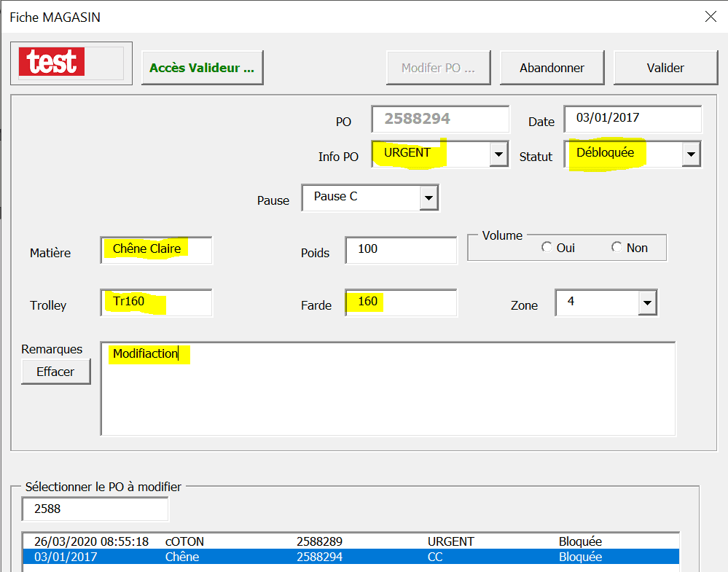Screen dimensions: 728x572
Task: Expand the Statut dropdown arrow
Action: [691, 154]
